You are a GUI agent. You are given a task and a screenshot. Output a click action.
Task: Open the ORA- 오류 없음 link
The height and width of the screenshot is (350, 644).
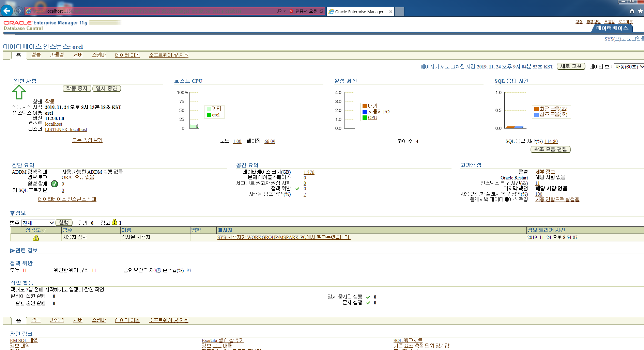click(78, 177)
